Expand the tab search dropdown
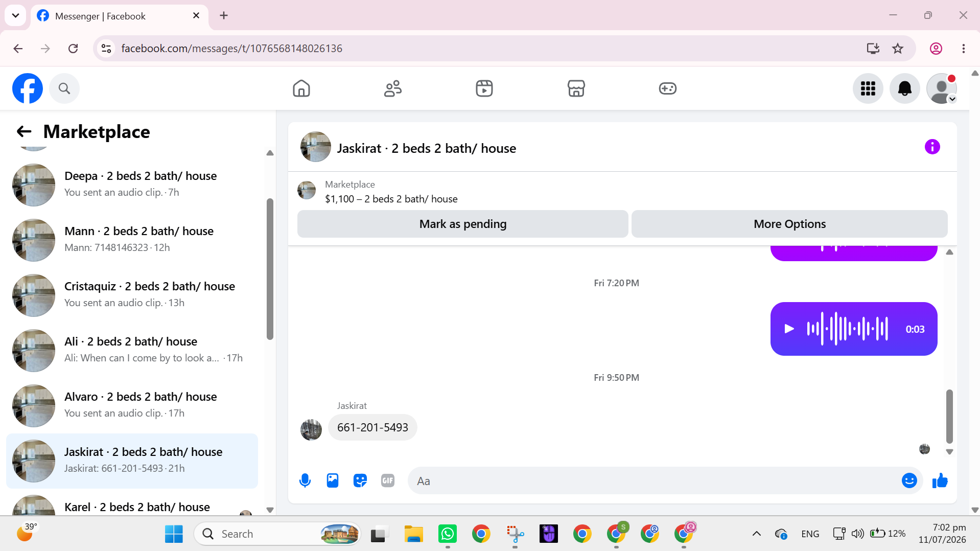 click(x=15, y=16)
